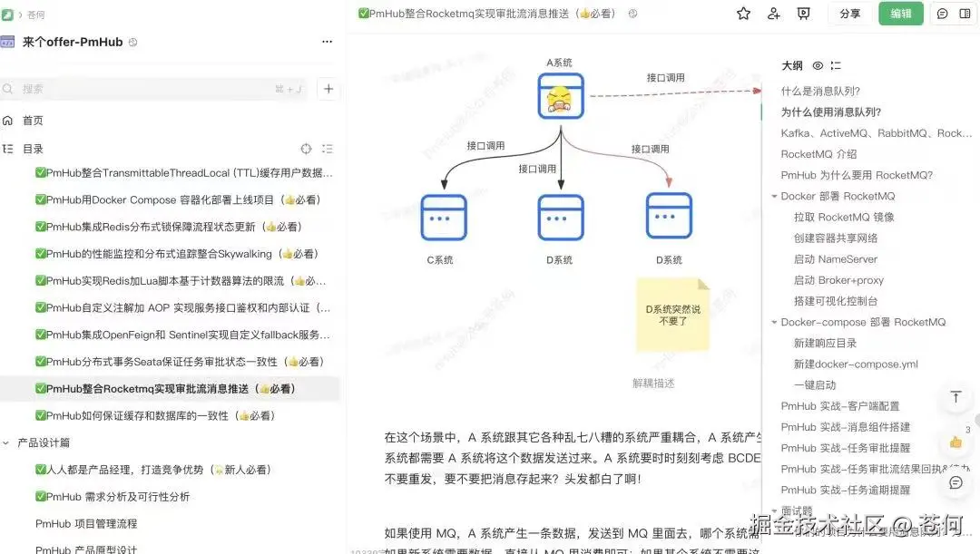Collapse all directory items icon
Image resolution: width=980 pixels, height=554 pixels.
coord(328,149)
